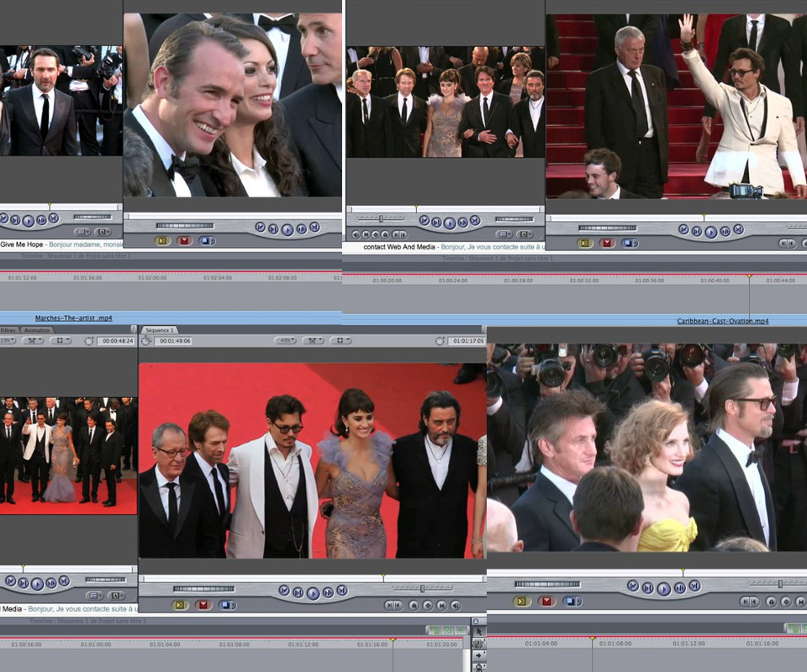
Task: Click red Overwrite button under smiling man canvas
Action: pos(185,240)
